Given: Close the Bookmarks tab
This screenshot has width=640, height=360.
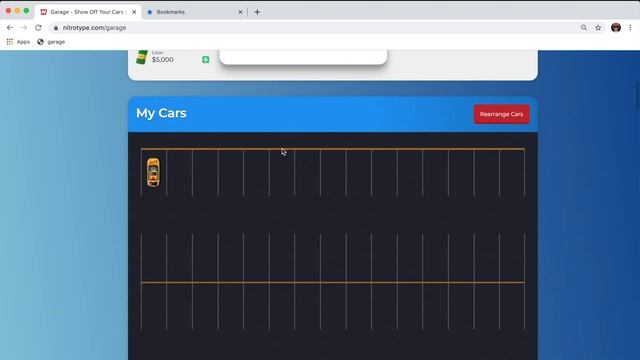Looking at the screenshot, I should click(x=240, y=12).
